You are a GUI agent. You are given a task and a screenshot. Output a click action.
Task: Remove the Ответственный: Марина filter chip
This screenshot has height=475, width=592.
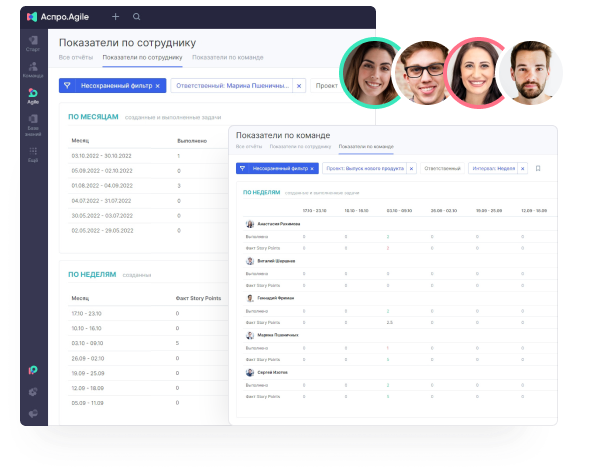(299, 86)
